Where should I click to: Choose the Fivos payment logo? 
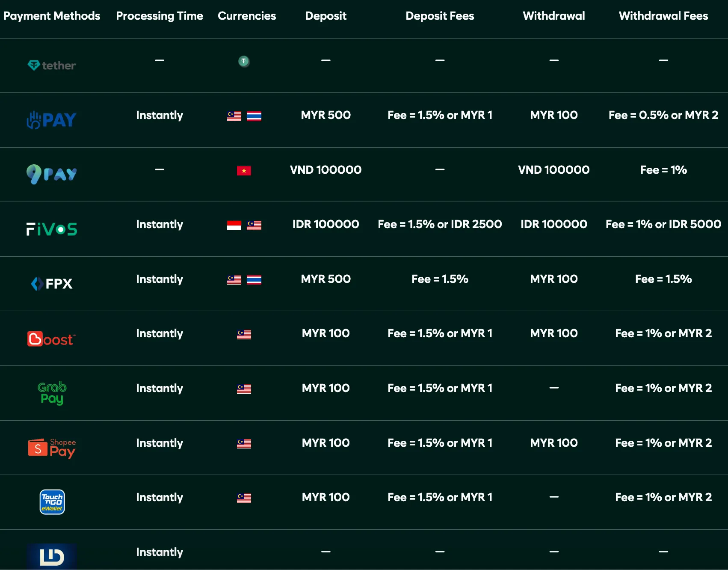[x=52, y=229]
